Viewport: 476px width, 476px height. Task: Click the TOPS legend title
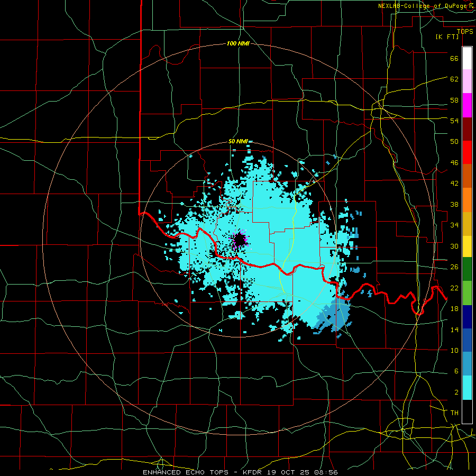[x=465, y=31]
